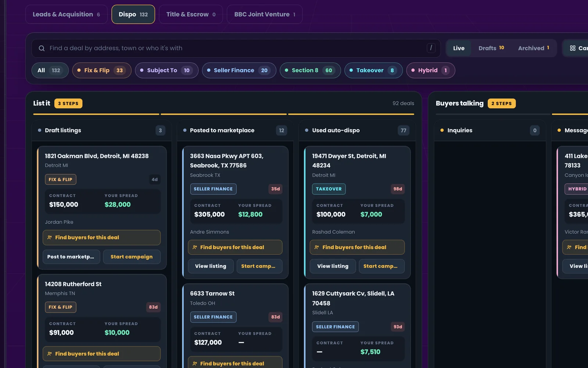Open the Draft listings column header
Screen dimensions: 588x368
(101, 130)
